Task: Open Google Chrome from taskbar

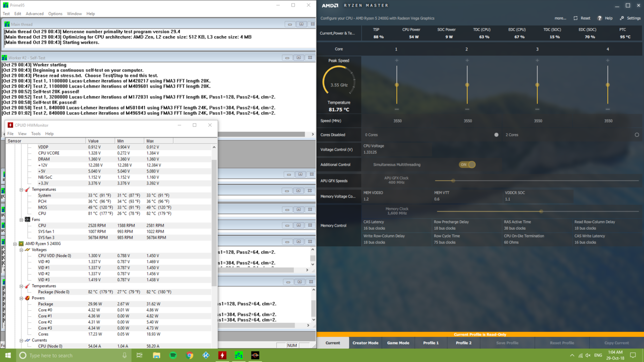Action: tap(190, 355)
